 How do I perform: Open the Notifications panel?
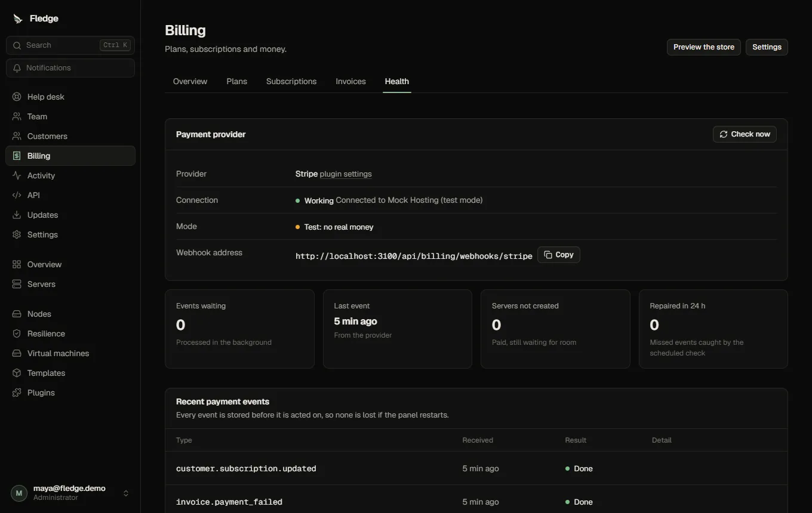[x=70, y=68]
